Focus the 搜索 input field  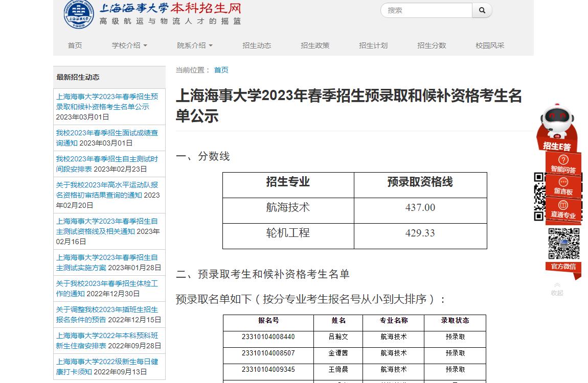pyautogui.click(x=427, y=11)
